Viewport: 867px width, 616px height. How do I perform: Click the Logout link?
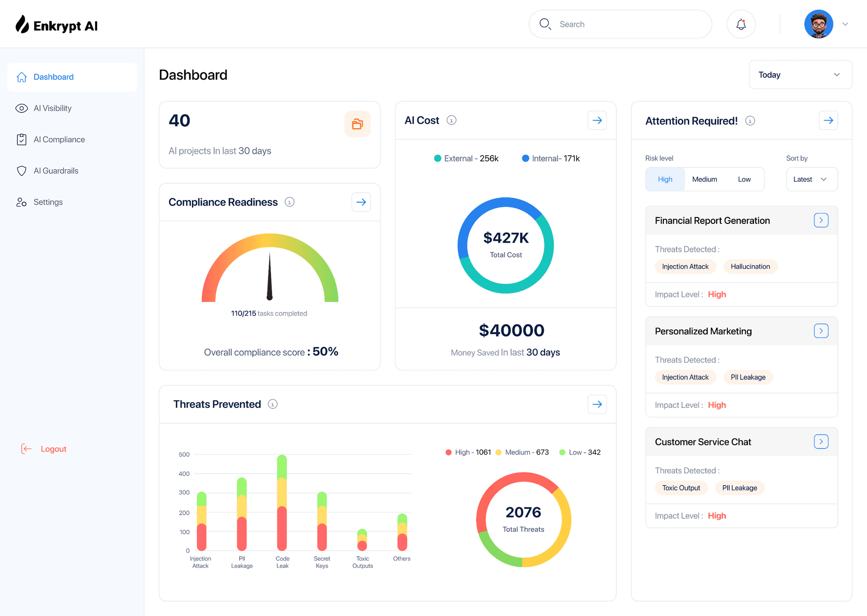click(x=53, y=449)
